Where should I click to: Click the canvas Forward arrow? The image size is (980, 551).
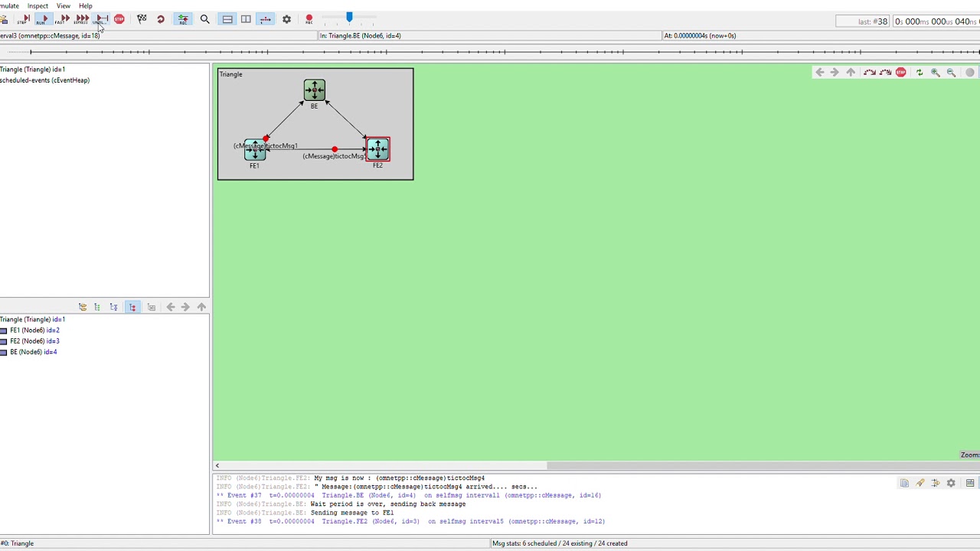[835, 73]
